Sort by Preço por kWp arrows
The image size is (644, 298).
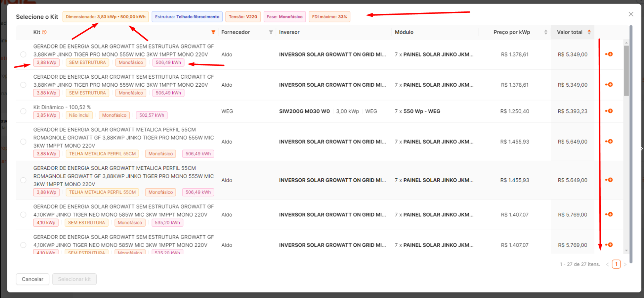click(x=546, y=32)
